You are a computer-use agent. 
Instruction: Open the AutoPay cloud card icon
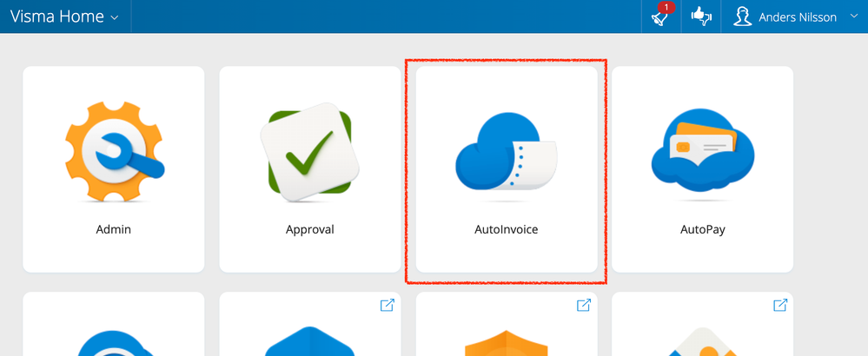coord(703,151)
